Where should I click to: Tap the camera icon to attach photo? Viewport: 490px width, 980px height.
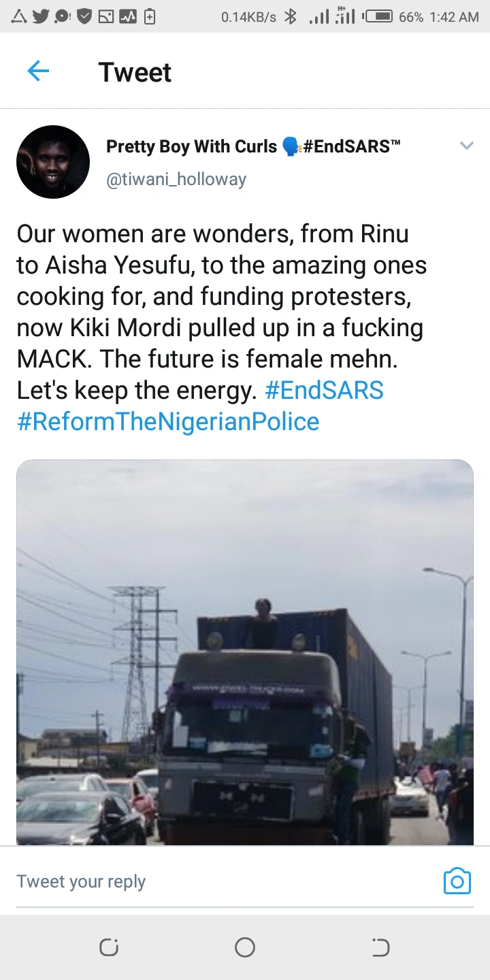[457, 881]
